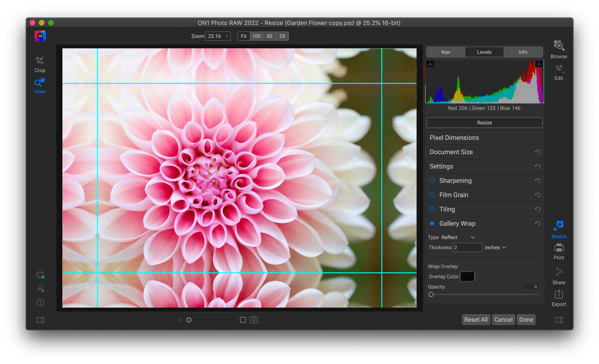Switch to the Info tab
The height and width of the screenshot is (364, 599).
pos(523,52)
